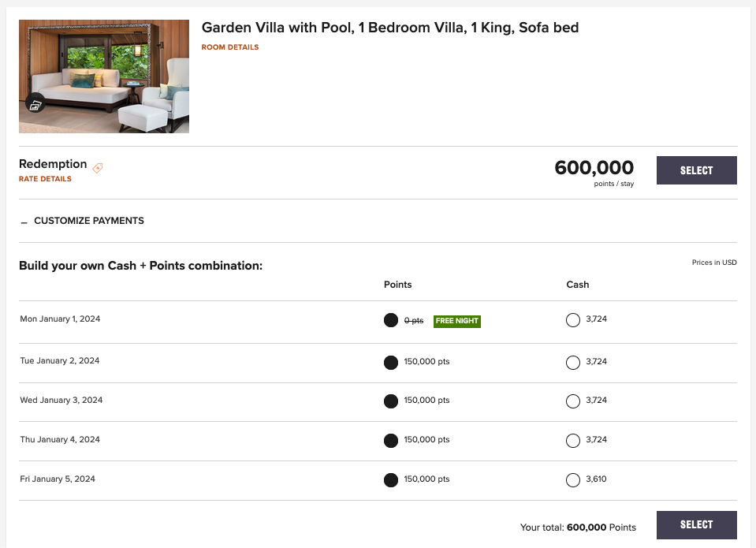The height and width of the screenshot is (548, 756).
Task: Select Cash payment for Tue January 2
Action: (572, 362)
